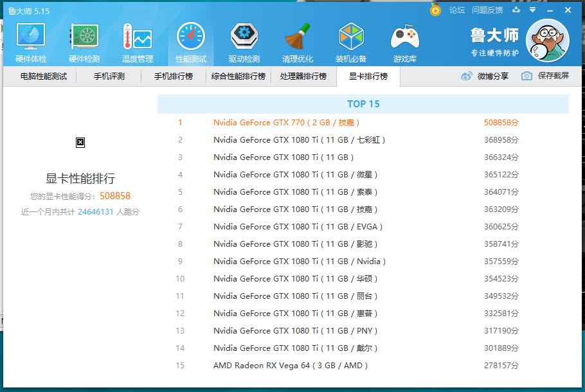Click the 显卡性能排行 heading

point(80,178)
